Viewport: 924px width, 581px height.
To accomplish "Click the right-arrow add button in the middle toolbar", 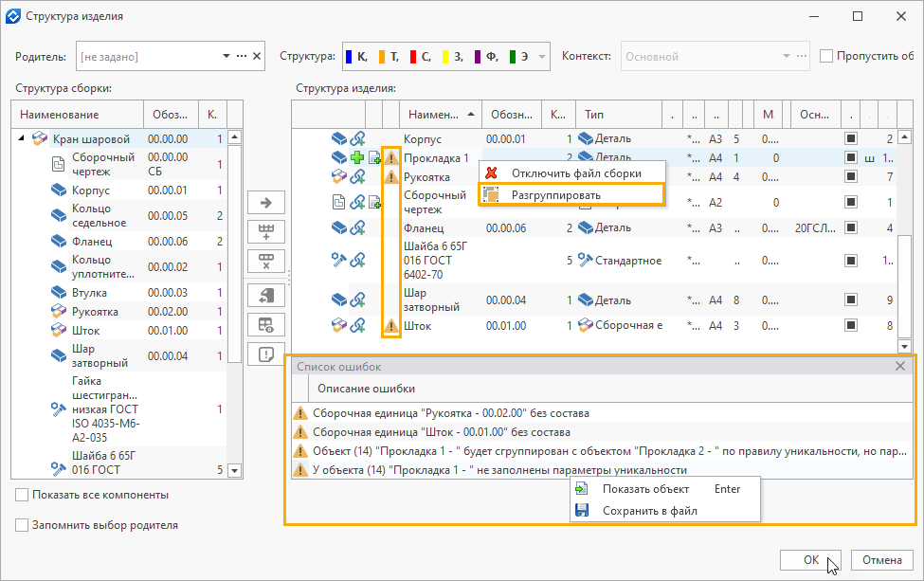I will 265,202.
